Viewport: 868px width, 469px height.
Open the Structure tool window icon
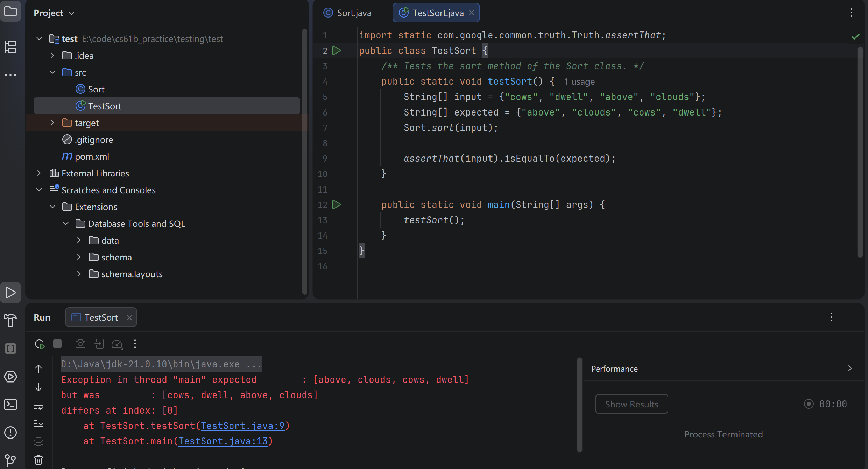click(10, 47)
